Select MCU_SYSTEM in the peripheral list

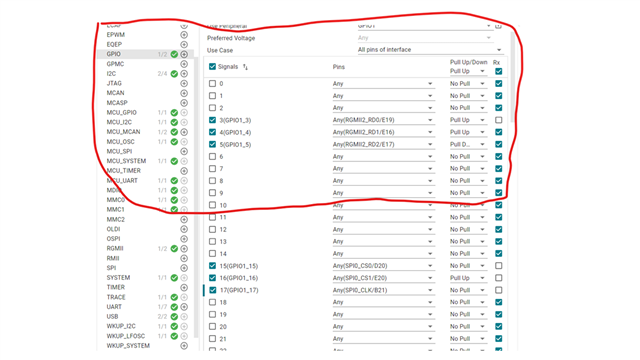click(126, 161)
